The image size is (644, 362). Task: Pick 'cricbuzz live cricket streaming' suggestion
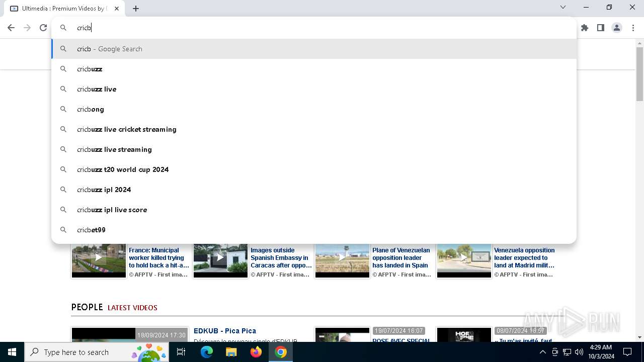tap(314, 129)
